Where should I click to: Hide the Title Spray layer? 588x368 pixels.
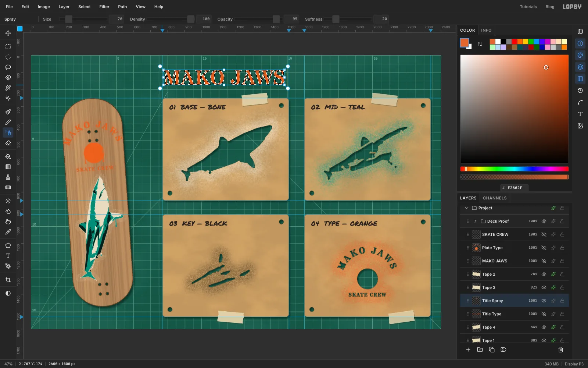point(544,301)
